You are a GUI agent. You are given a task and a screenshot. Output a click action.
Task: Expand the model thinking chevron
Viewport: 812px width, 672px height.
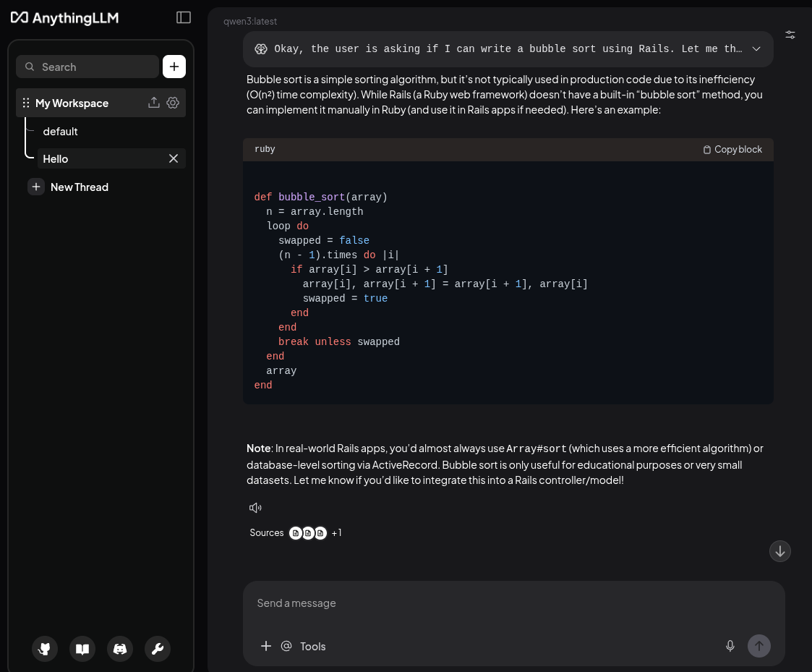point(756,48)
